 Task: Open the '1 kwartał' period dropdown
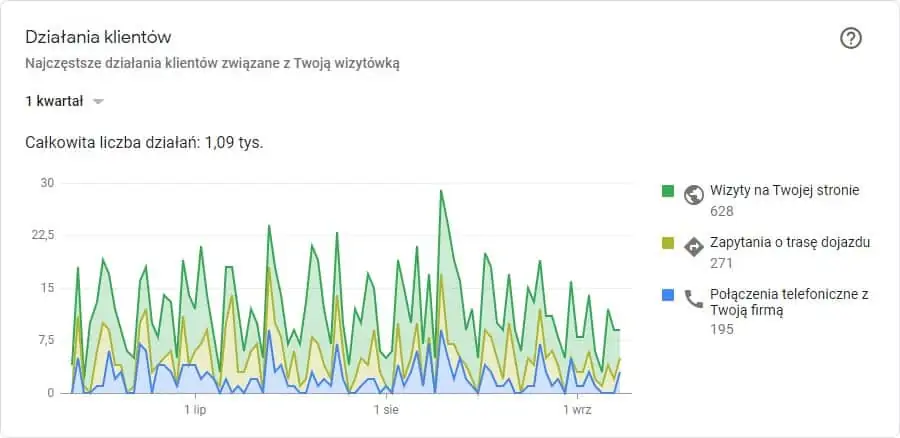64,102
